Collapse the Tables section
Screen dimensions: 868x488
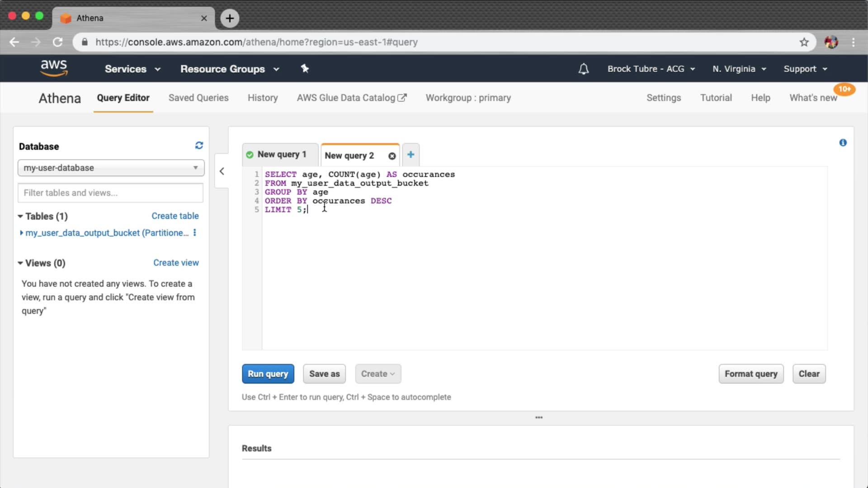(x=20, y=216)
